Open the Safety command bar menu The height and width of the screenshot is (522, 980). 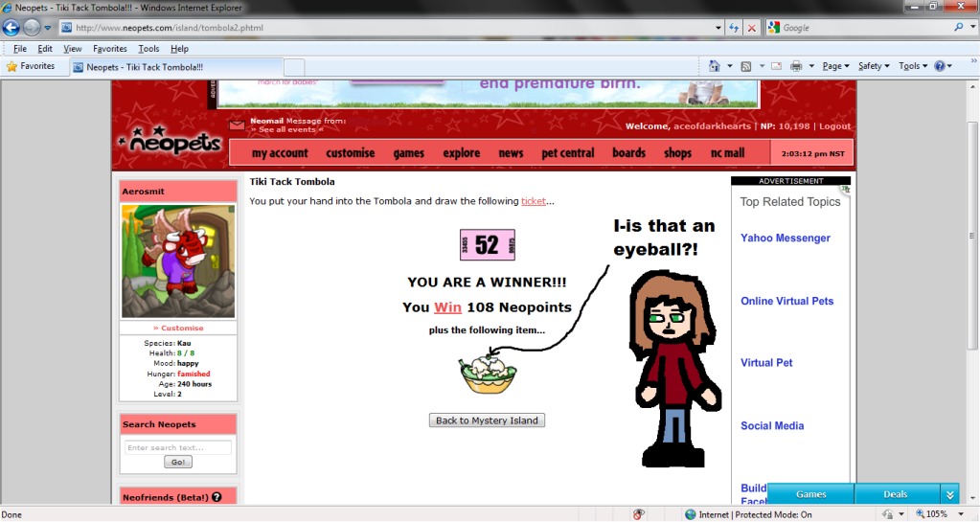[874, 66]
